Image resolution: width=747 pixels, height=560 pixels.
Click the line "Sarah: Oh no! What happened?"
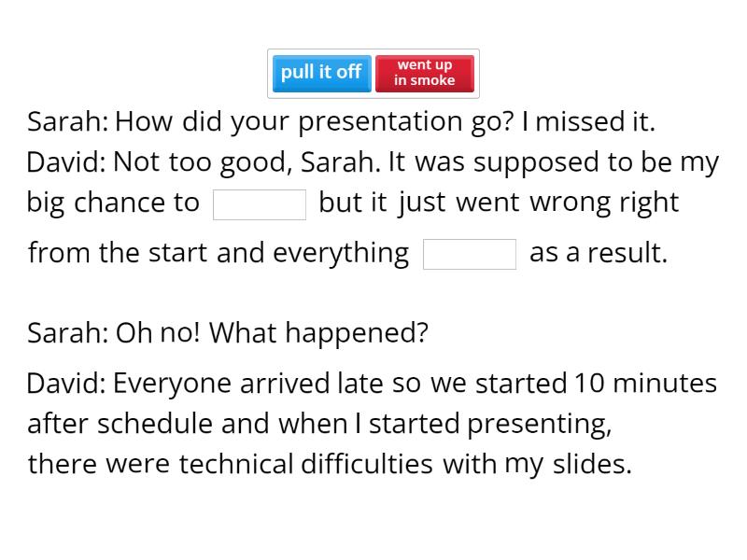[x=228, y=333]
